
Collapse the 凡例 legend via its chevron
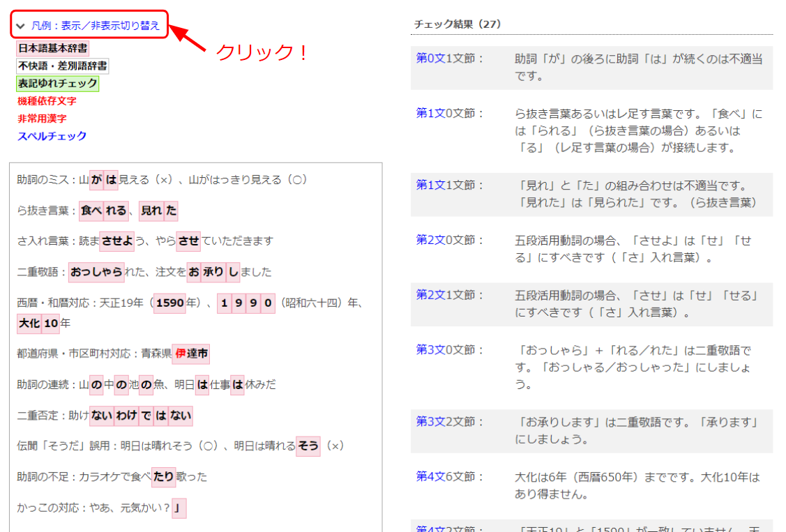[x=19, y=24]
